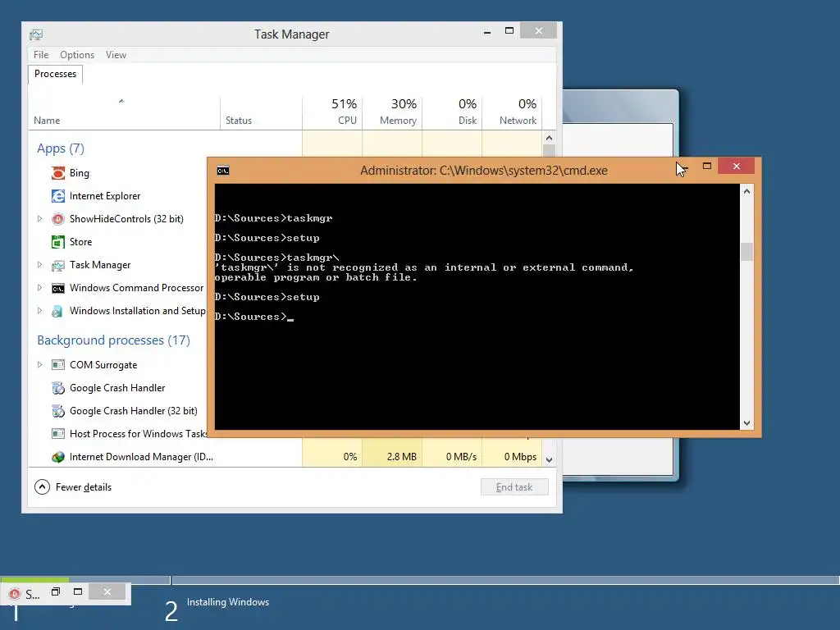Click the cmd window scrollbar thumb
This screenshot has height=630, width=840.
pyautogui.click(x=746, y=252)
